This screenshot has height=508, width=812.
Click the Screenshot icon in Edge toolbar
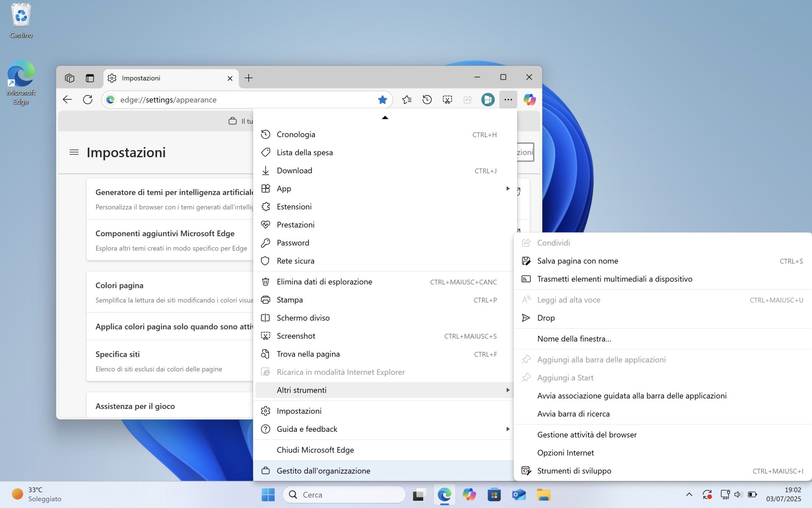[447, 99]
